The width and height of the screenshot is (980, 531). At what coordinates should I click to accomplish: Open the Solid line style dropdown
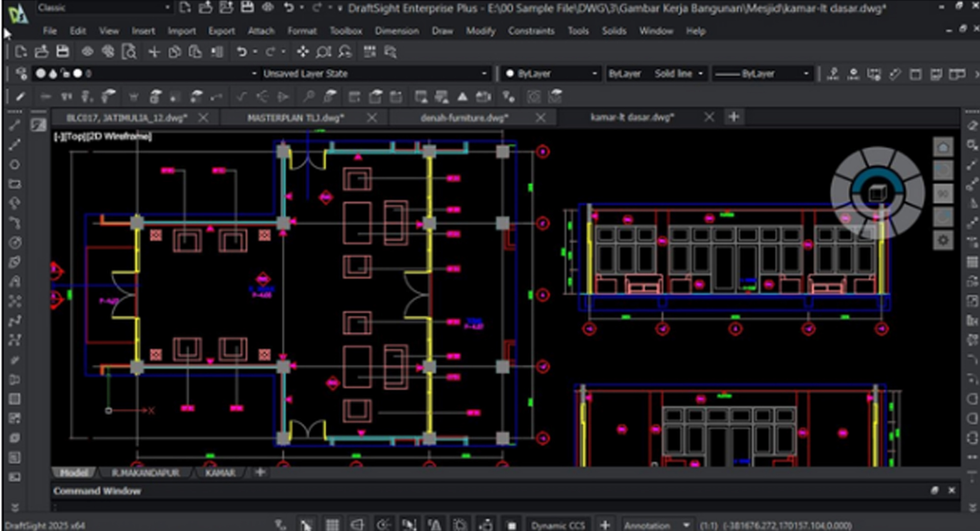point(700,74)
